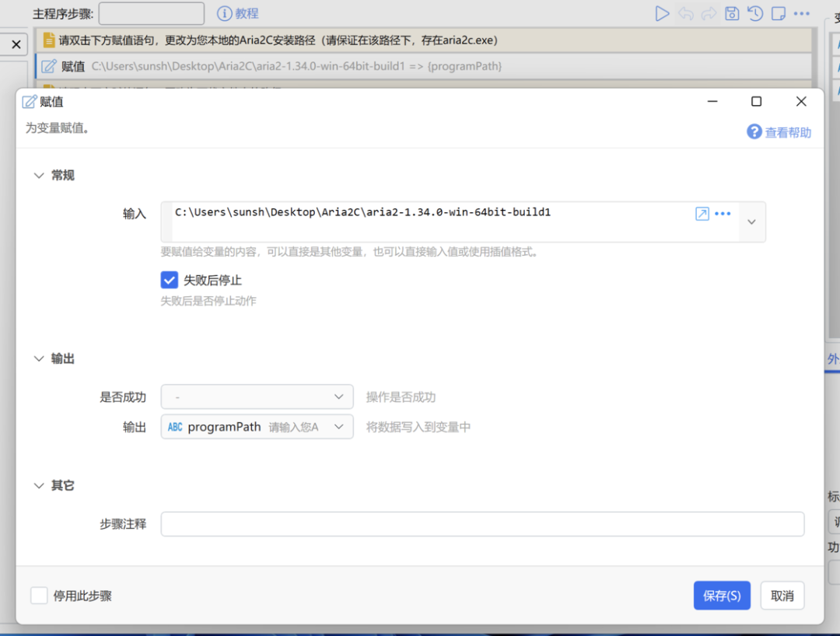Open the note icon in top toolbar
Image resolution: width=840 pixels, height=636 pixels.
(779, 13)
